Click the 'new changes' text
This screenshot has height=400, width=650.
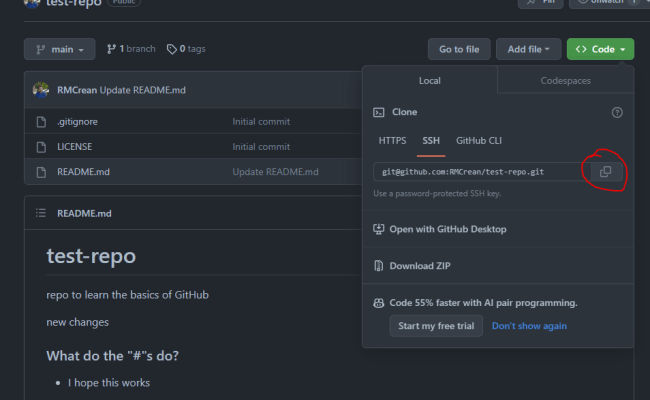point(78,322)
